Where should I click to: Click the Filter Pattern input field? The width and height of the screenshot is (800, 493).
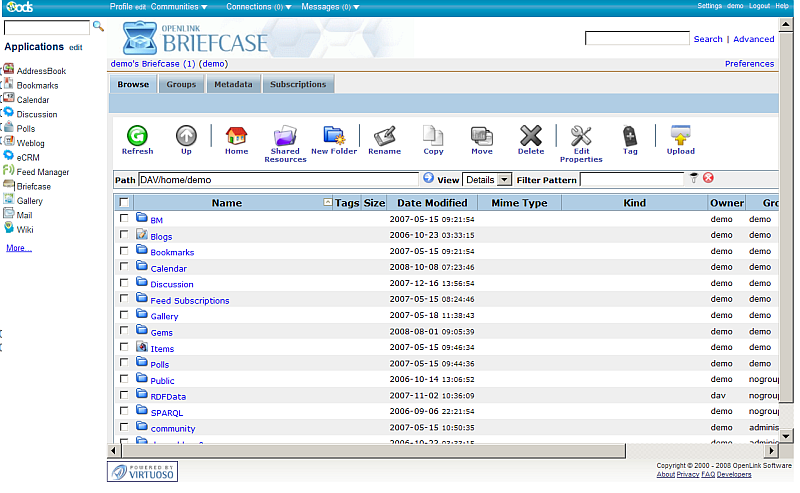[631, 179]
